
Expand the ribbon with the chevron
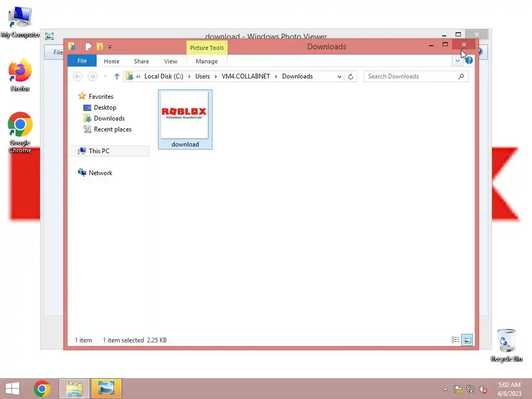tap(457, 61)
